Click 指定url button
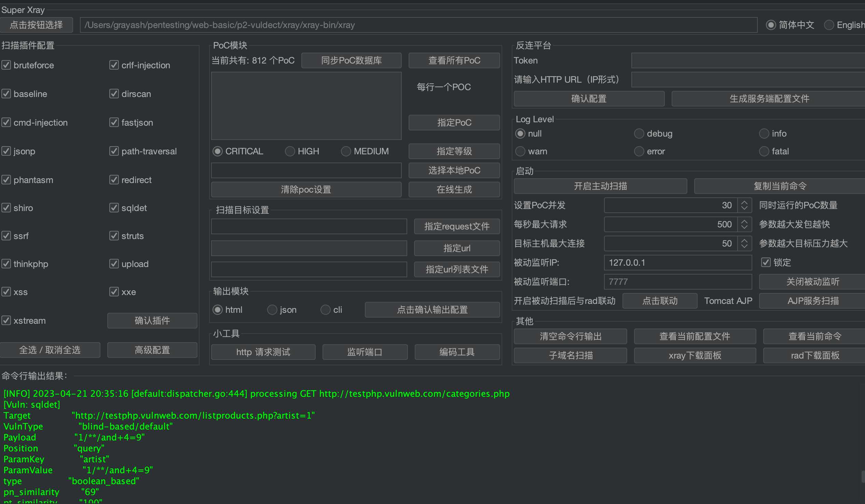 coord(456,248)
